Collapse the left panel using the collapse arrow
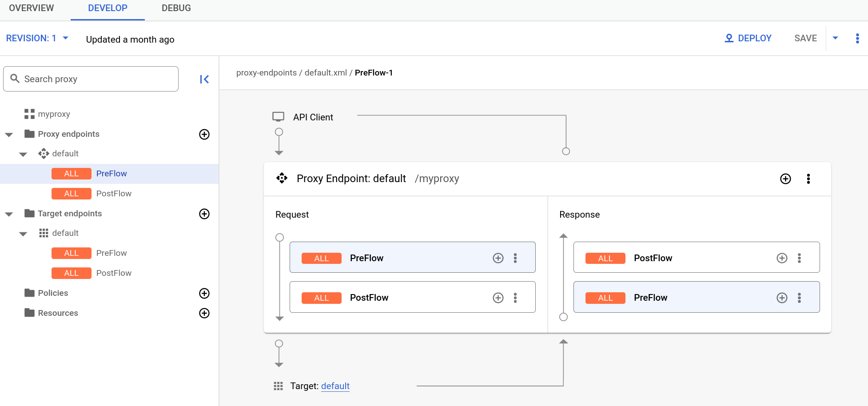This screenshot has height=406, width=868. pyautogui.click(x=204, y=79)
